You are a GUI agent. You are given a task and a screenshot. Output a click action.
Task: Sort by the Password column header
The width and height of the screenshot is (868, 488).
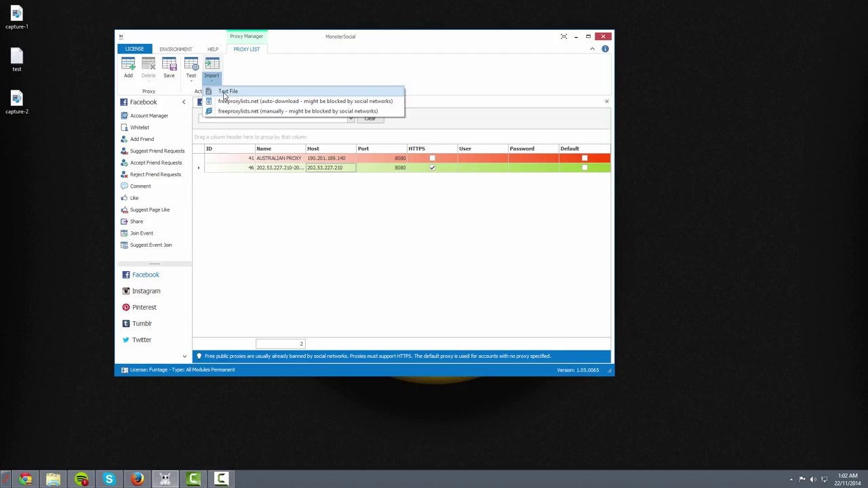point(532,148)
